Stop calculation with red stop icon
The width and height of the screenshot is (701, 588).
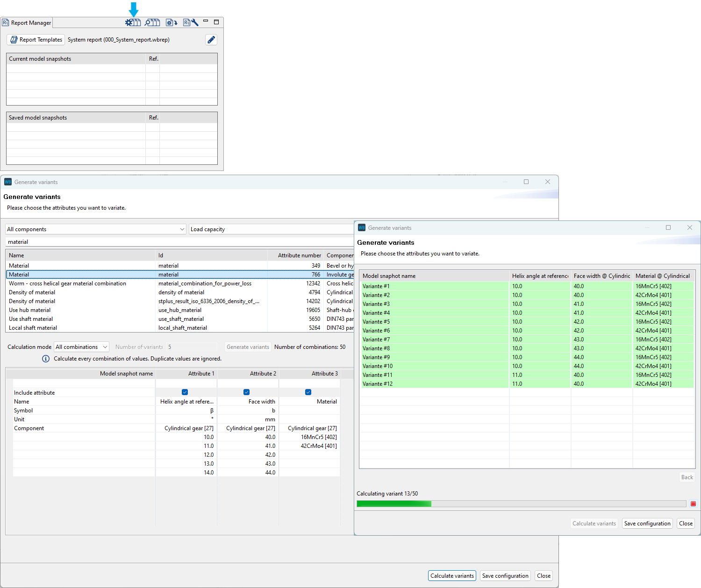pyautogui.click(x=693, y=503)
